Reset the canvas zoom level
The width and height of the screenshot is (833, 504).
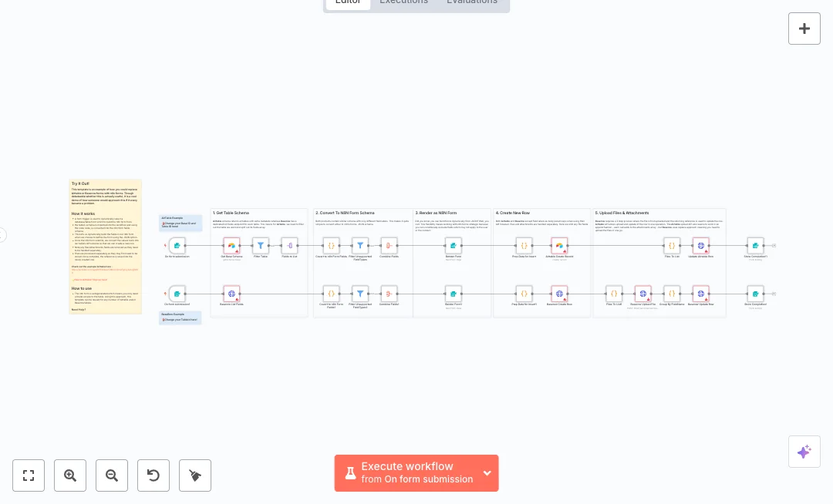coord(153,475)
